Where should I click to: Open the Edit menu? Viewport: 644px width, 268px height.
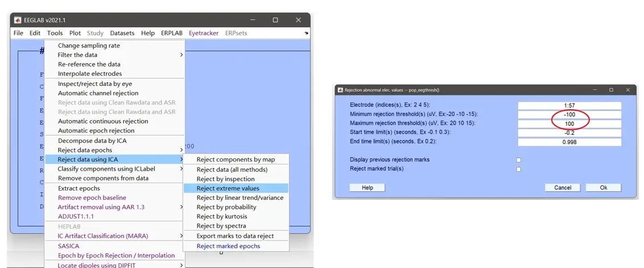coord(35,33)
